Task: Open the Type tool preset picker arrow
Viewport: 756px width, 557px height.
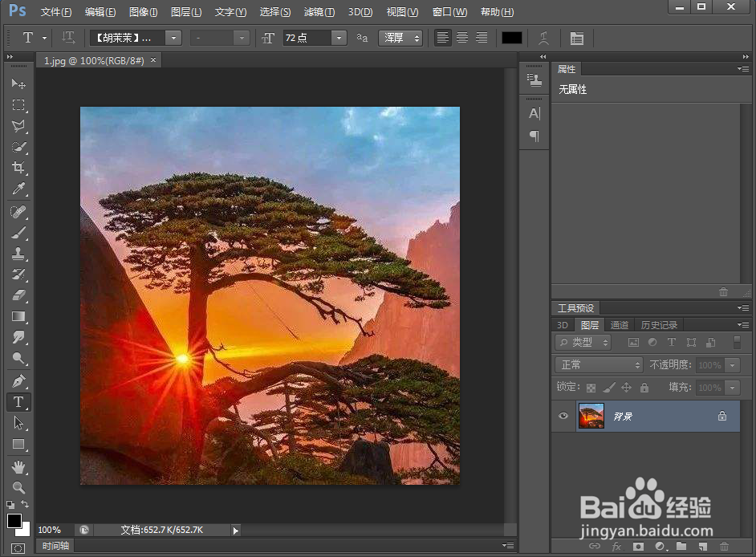Action: (44, 38)
